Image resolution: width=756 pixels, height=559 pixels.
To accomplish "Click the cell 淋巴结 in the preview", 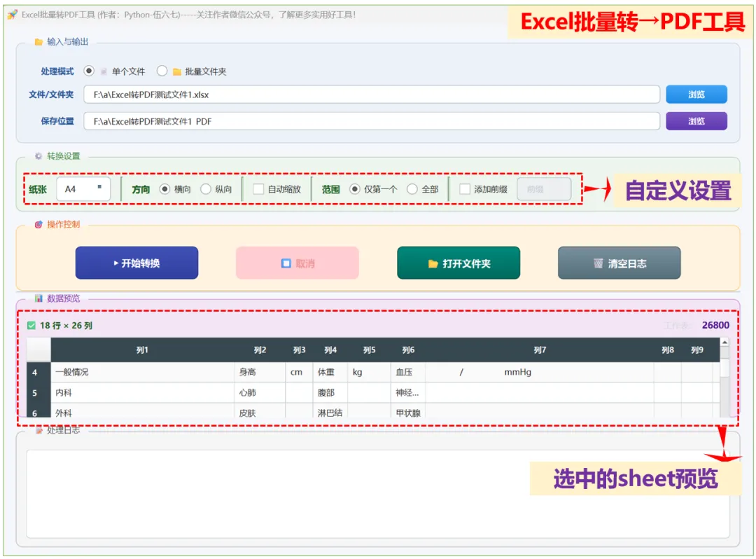I will pyautogui.click(x=330, y=412).
